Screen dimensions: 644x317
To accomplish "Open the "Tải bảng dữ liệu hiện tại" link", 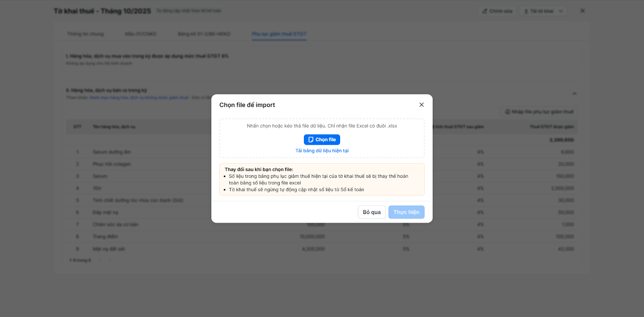I will coord(322,151).
